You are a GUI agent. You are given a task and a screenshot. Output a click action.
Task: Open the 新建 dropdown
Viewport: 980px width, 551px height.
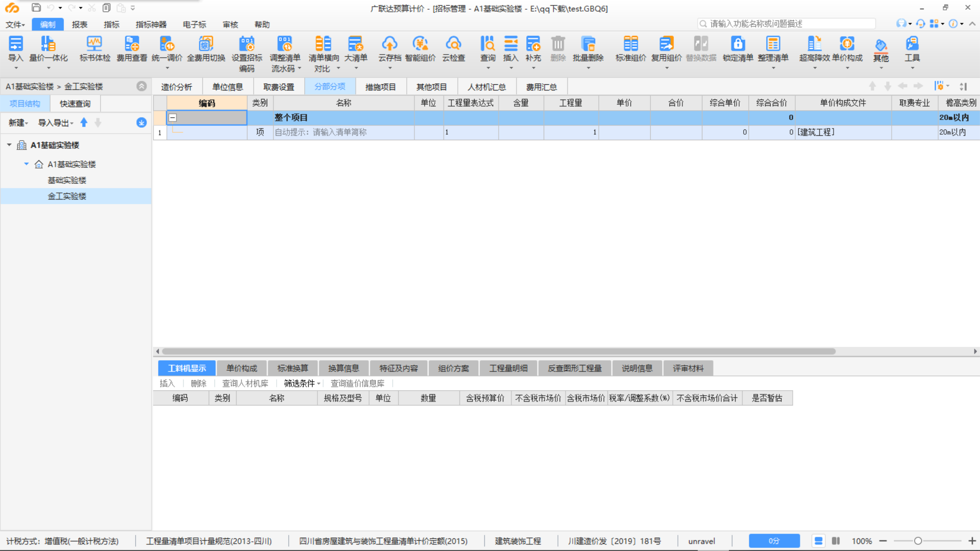tap(18, 122)
